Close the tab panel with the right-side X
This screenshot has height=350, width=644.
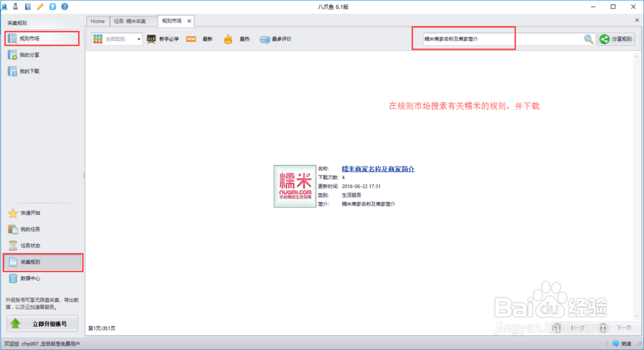637,20
